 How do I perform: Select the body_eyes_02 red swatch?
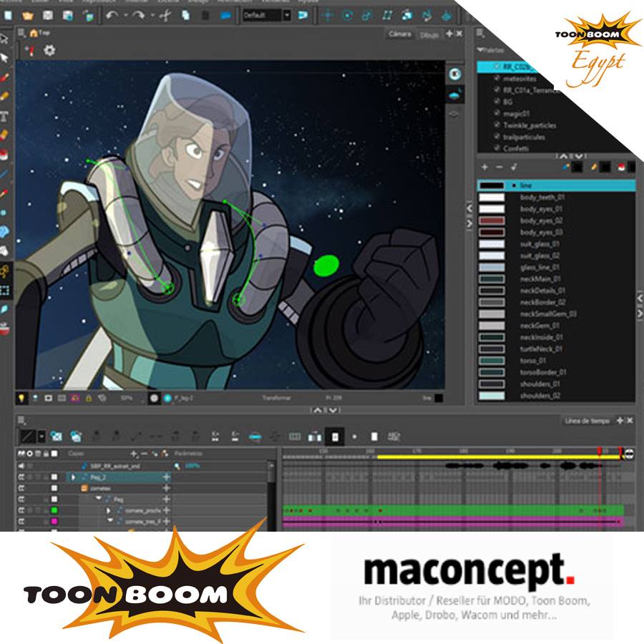click(492, 220)
